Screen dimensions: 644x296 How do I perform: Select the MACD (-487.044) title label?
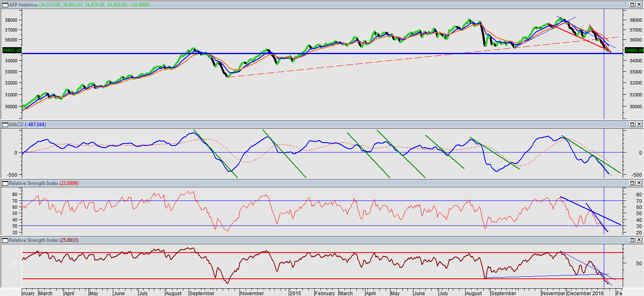pos(27,125)
